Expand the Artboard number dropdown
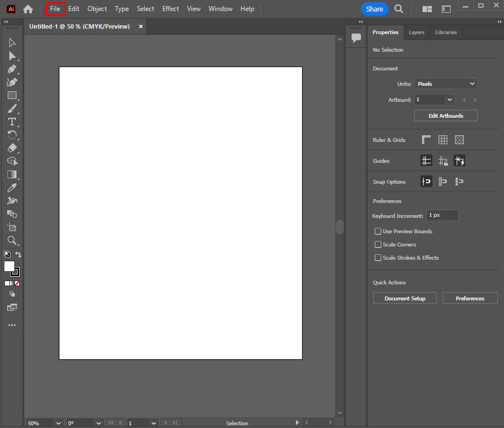Screen dimensions: 504x428 (x=450, y=100)
